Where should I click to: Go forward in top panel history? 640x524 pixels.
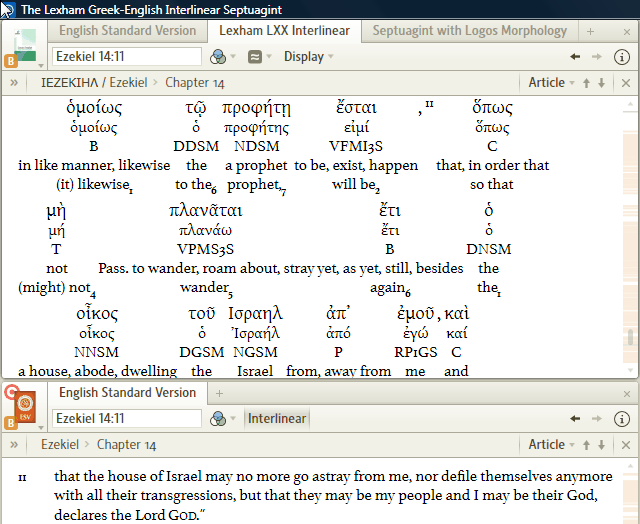pyautogui.click(x=597, y=57)
